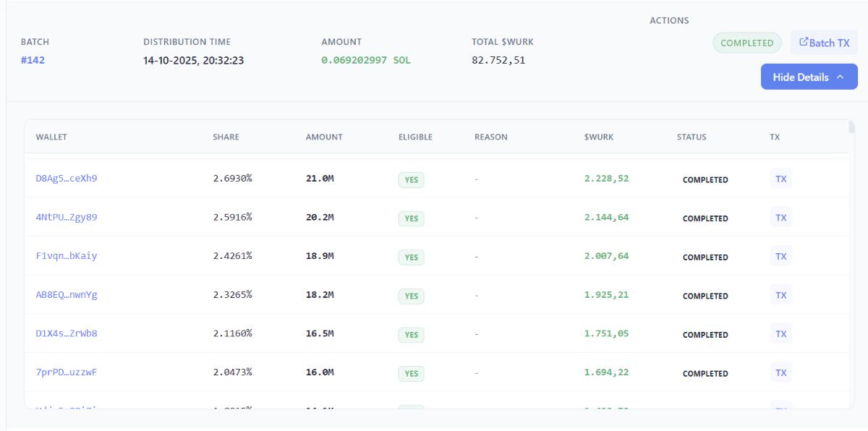Click the wallet table vertical scrollbar
This screenshot has height=431, width=868.
click(x=851, y=128)
